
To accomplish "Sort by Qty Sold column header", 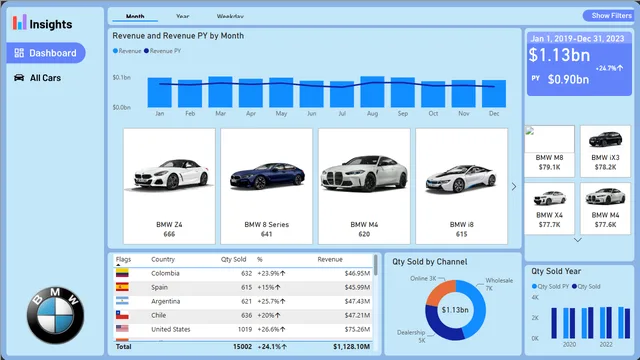I will pyautogui.click(x=233, y=259).
